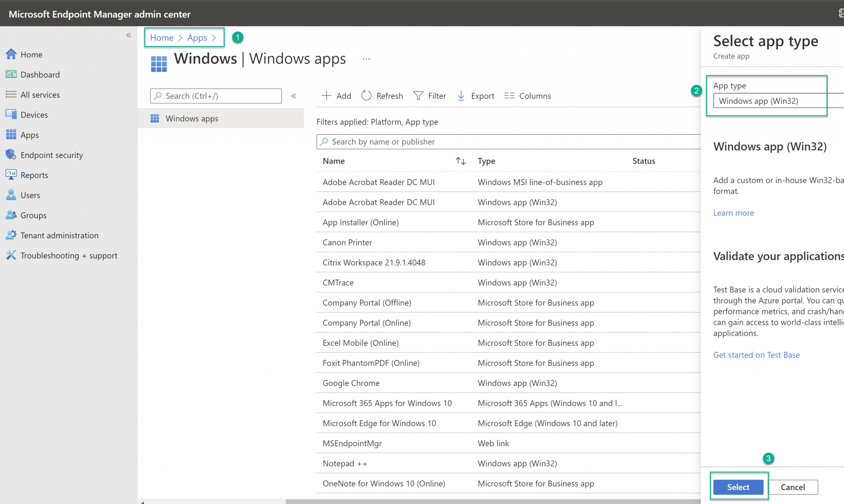
Task: Collapse the left navigation sidebar
Action: click(x=129, y=35)
